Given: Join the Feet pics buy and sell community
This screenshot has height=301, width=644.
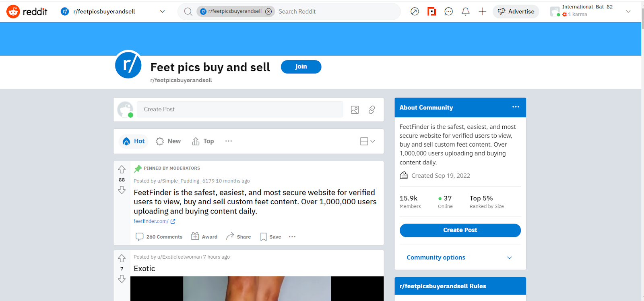Looking at the screenshot, I should pos(301,67).
